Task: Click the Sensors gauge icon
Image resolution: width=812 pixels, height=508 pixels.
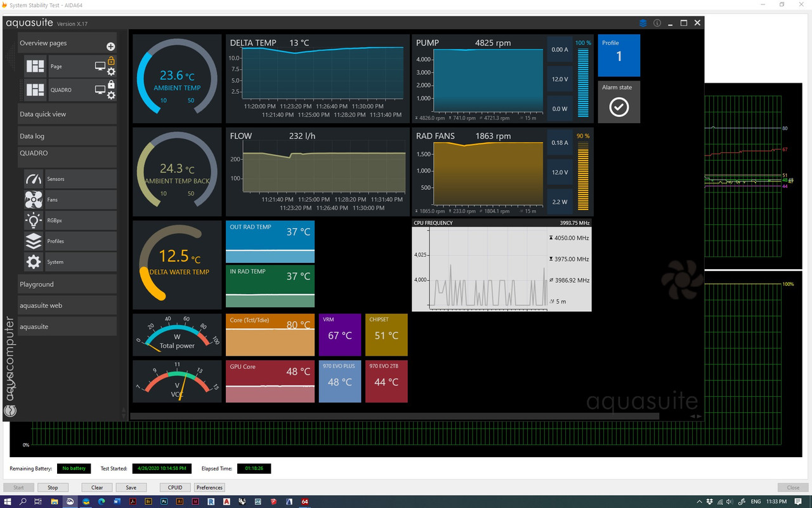Action: pyautogui.click(x=34, y=179)
